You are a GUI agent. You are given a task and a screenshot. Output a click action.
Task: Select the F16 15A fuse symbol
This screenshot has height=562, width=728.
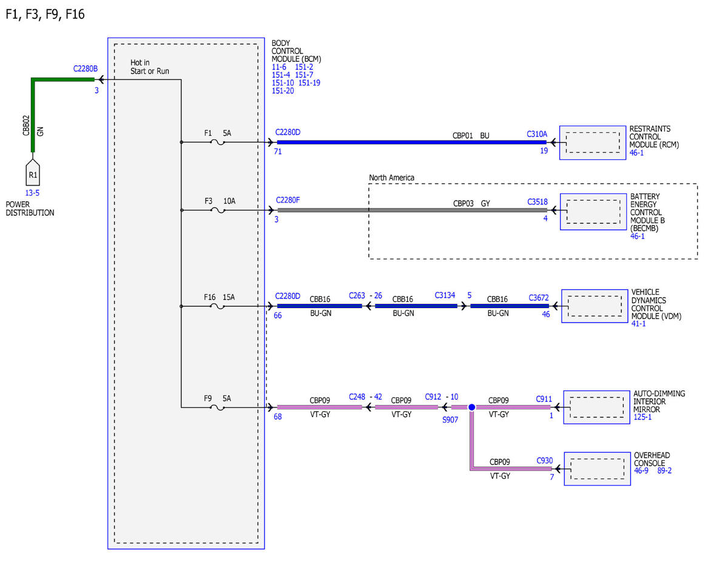pyautogui.click(x=217, y=307)
